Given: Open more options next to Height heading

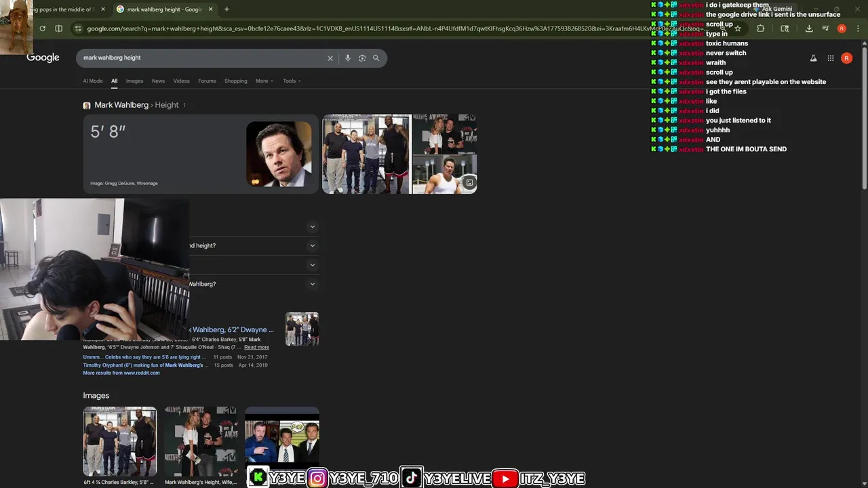Looking at the screenshot, I should coord(184,105).
